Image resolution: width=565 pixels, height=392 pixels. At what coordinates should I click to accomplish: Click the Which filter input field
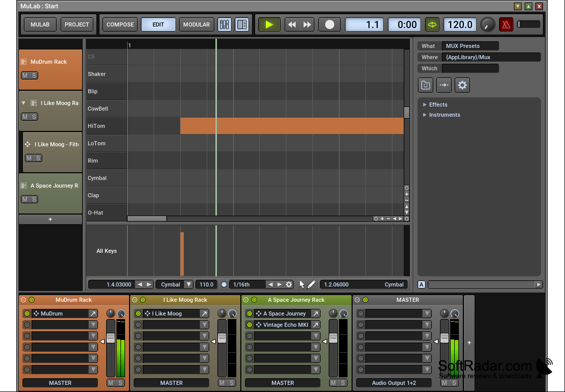470,68
